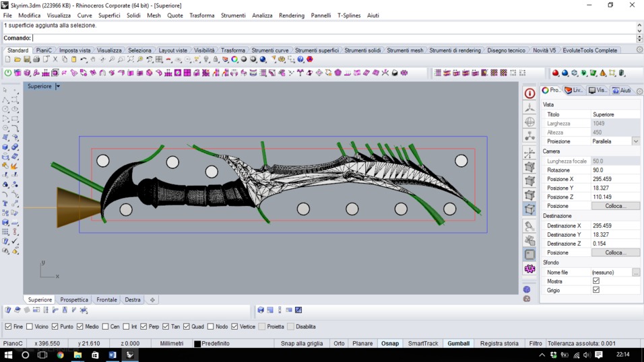The height and width of the screenshot is (362, 644).
Task: Click the Undo arrow icon
Action: tap(84, 59)
